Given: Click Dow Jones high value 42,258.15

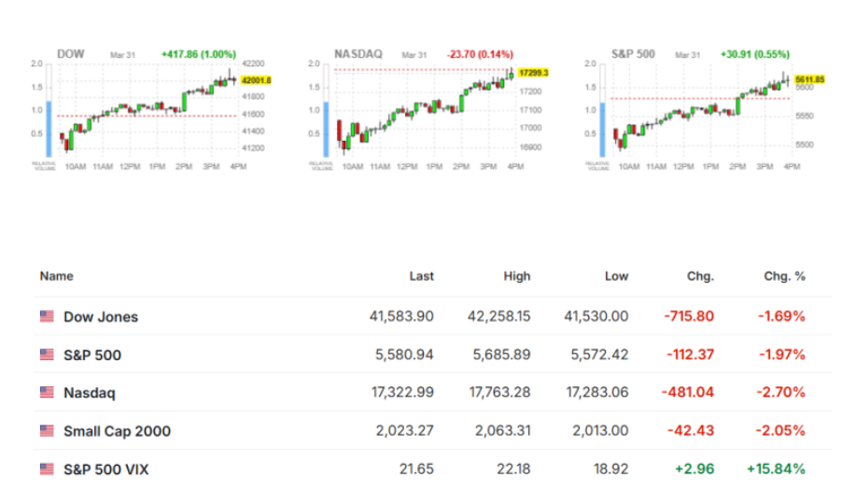Looking at the screenshot, I should coord(499,316).
